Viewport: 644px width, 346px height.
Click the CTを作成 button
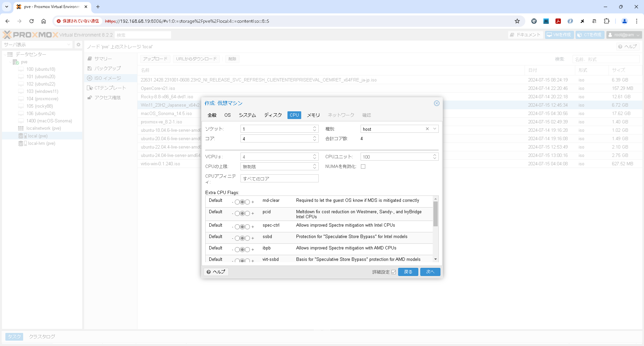[590, 35]
